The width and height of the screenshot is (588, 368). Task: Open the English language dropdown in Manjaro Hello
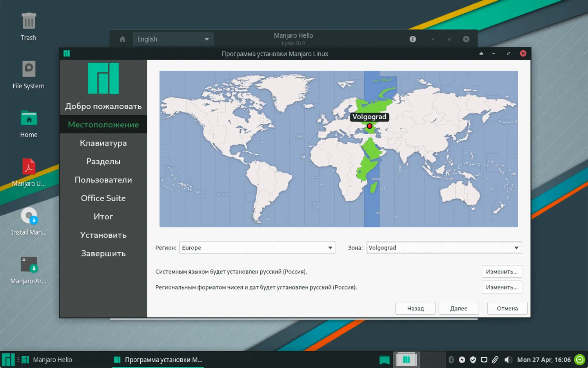(174, 39)
